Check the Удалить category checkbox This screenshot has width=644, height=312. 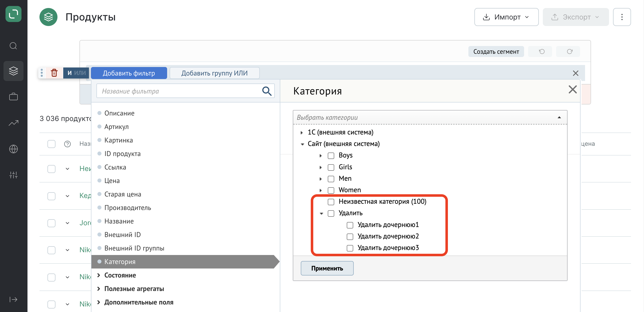(x=331, y=213)
